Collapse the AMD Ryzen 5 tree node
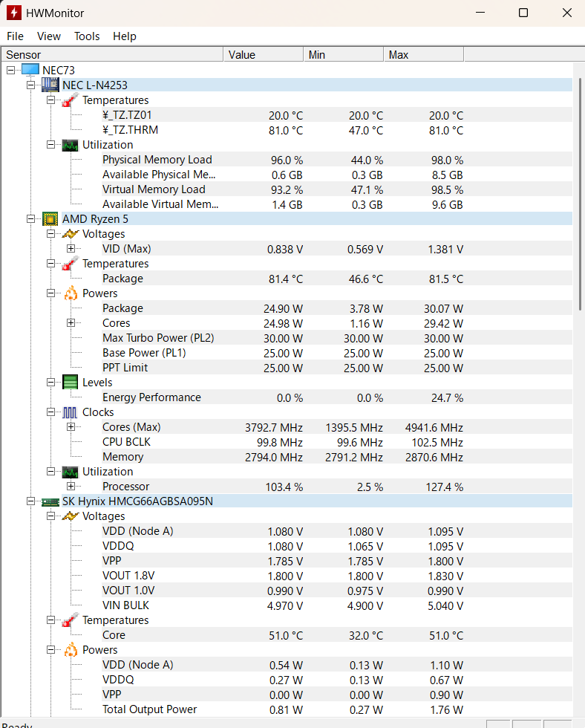This screenshot has width=585, height=728. 31,218
